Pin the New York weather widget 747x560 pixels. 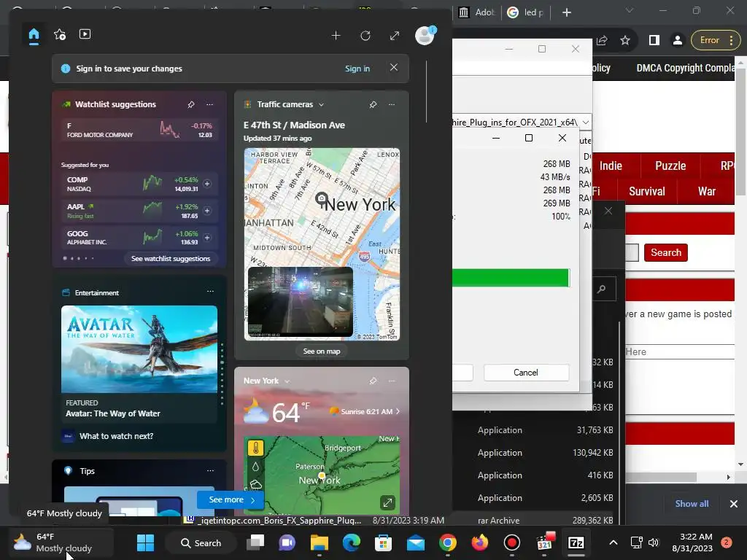click(373, 381)
